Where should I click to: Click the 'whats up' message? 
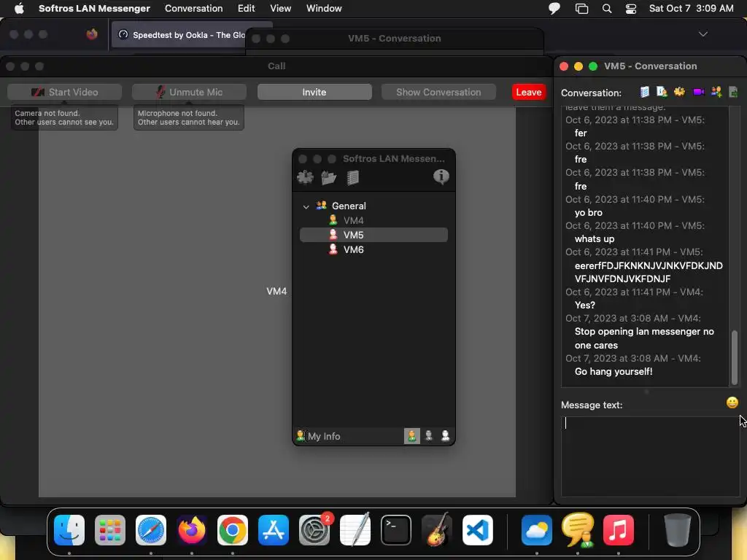(594, 238)
